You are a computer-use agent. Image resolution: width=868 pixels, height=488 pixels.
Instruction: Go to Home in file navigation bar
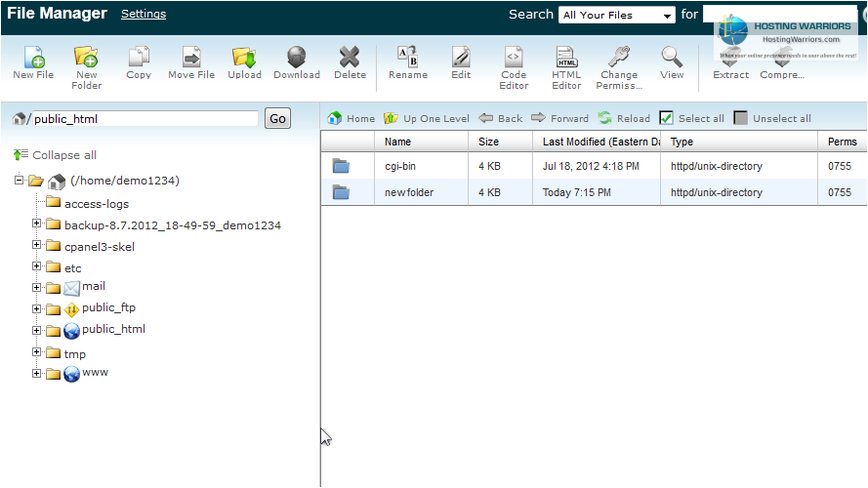tap(351, 118)
